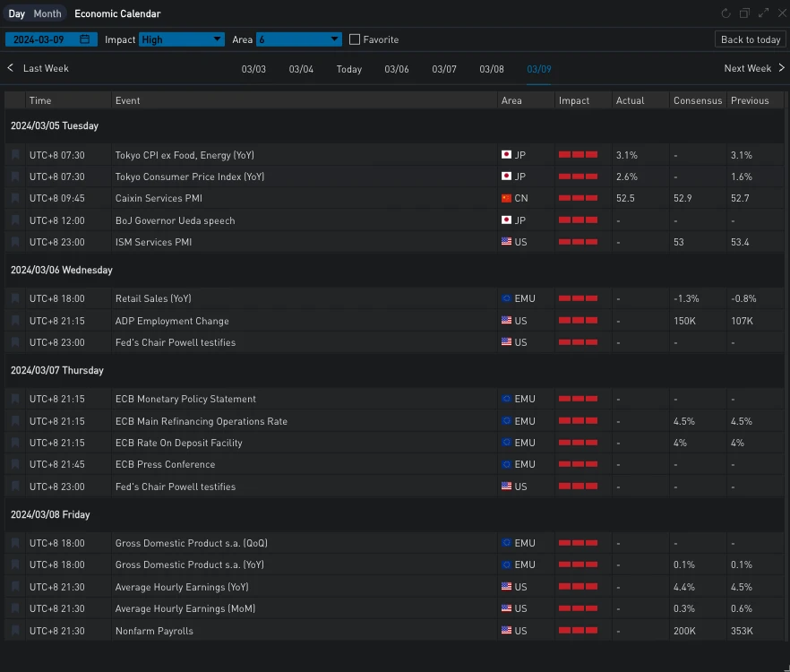This screenshot has width=790, height=672.
Task: Open the Area dropdown
Action: click(x=299, y=39)
